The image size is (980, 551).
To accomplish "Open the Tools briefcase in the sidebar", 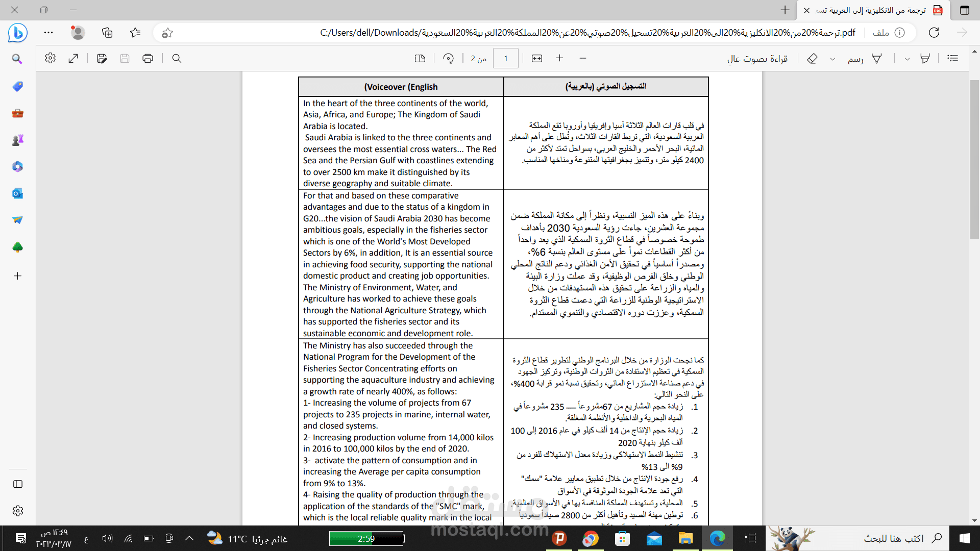I will pos(17,113).
